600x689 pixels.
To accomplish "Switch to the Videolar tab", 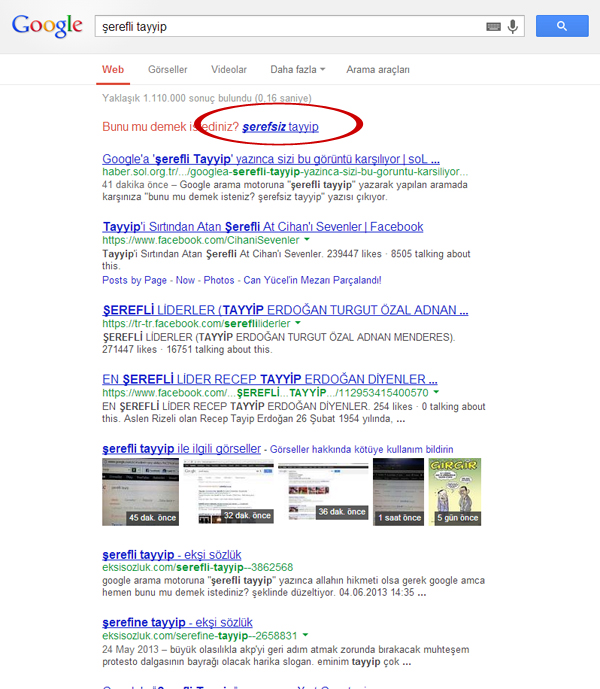I will pos(229,69).
